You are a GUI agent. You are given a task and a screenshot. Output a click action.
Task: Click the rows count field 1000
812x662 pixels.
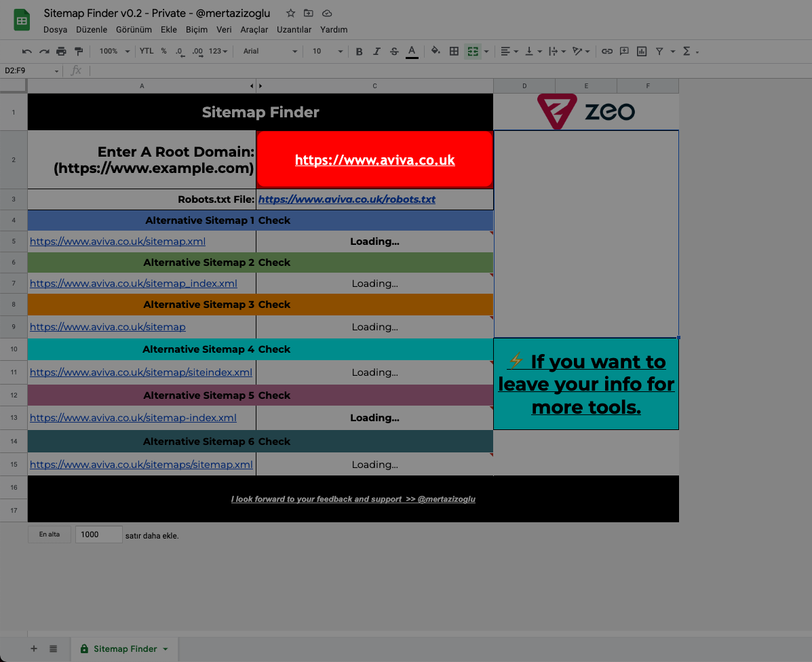(98, 534)
